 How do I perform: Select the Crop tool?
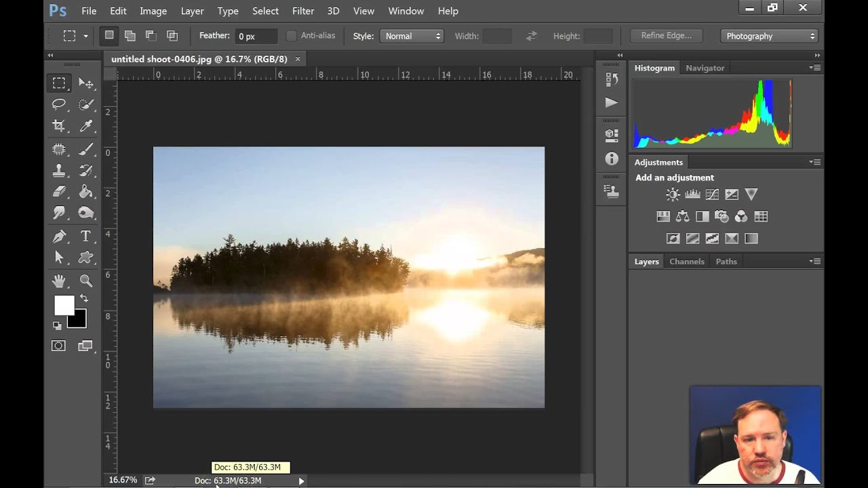click(59, 126)
